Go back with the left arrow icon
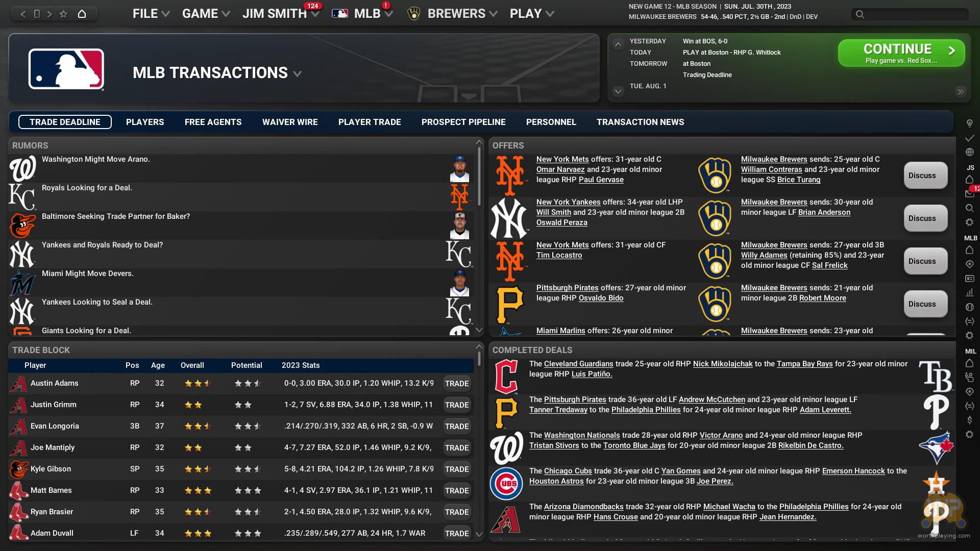Image resolution: width=980 pixels, height=551 pixels. point(23,14)
